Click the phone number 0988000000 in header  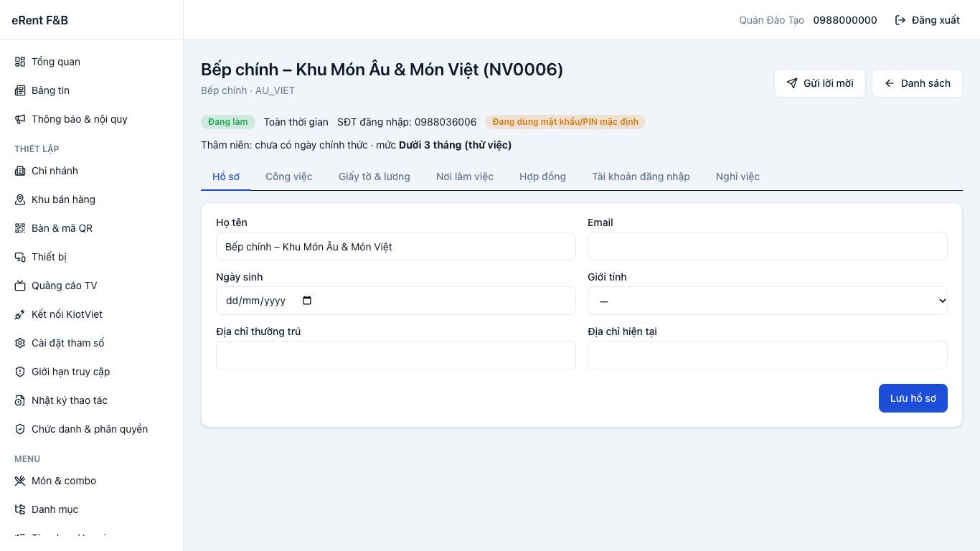coord(845,20)
